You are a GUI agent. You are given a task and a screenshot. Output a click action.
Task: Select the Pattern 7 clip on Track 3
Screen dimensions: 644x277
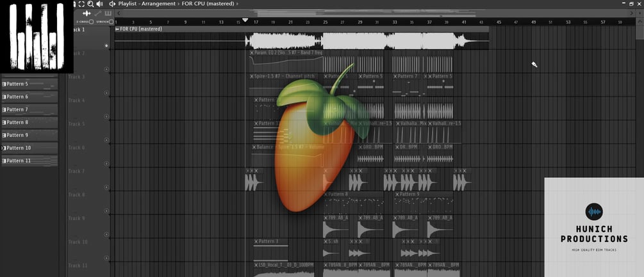click(407, 85)
